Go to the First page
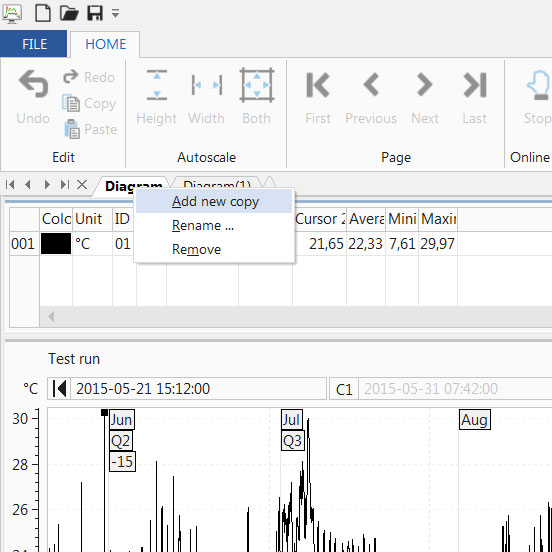552x552 pixels. [x=318, y=97]
